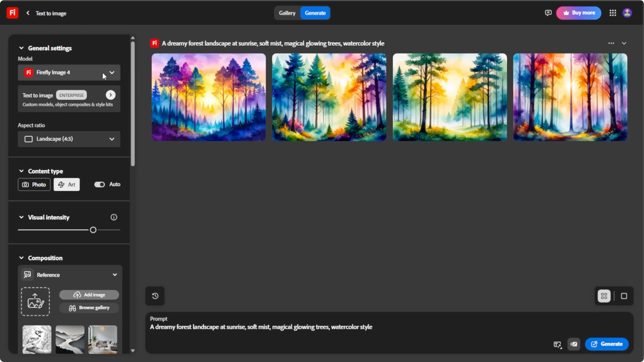The height and width of the screenshot is (362, 644).
Task: Go back using arrow beside Text to image
Action: point(28,13)
